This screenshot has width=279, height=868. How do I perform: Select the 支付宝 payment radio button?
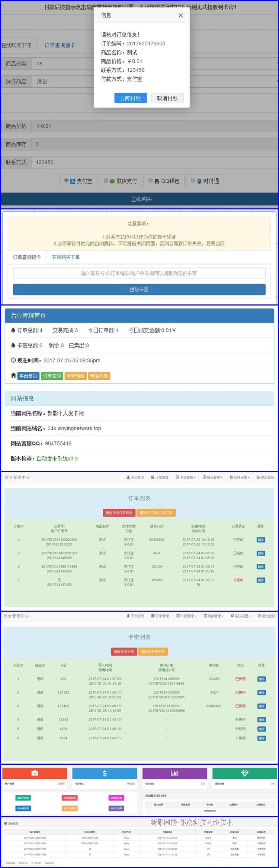click(67, 181)
